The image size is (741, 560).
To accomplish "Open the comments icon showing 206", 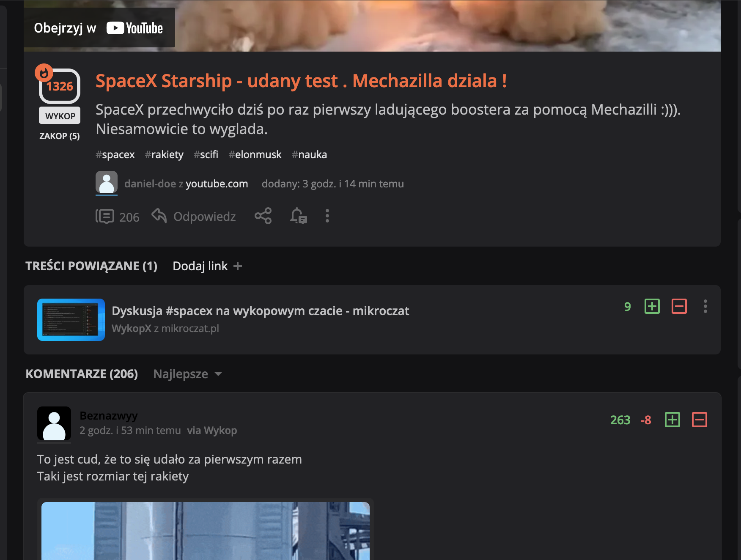I will (105, 217).
